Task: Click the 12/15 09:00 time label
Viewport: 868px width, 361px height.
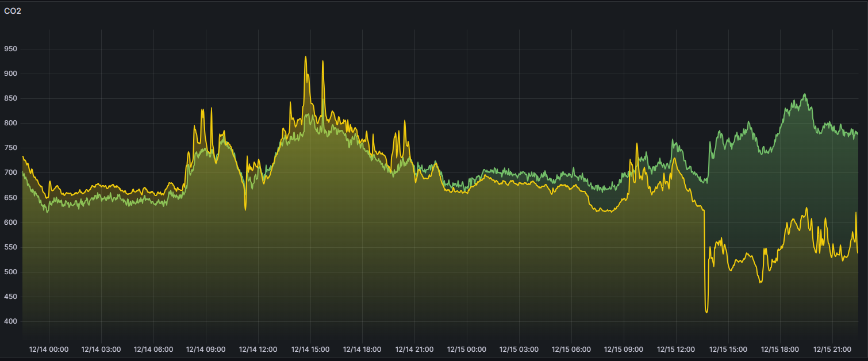Action: click(x=624, y=349)
